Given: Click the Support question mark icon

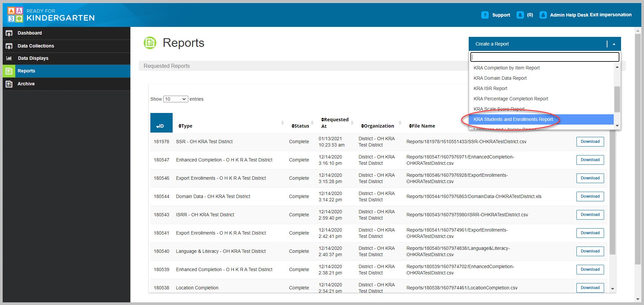Looking at the screenshot, I should (x=485, y=15).
